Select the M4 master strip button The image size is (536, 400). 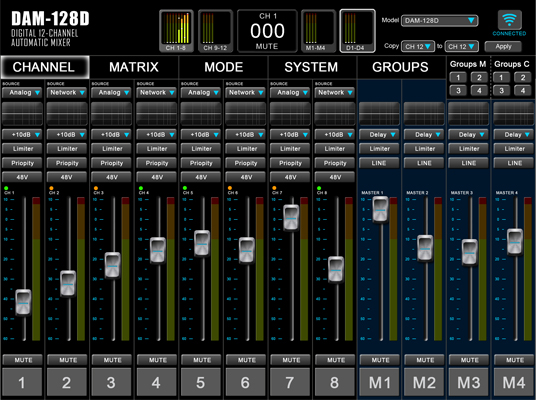pos(514,382)
